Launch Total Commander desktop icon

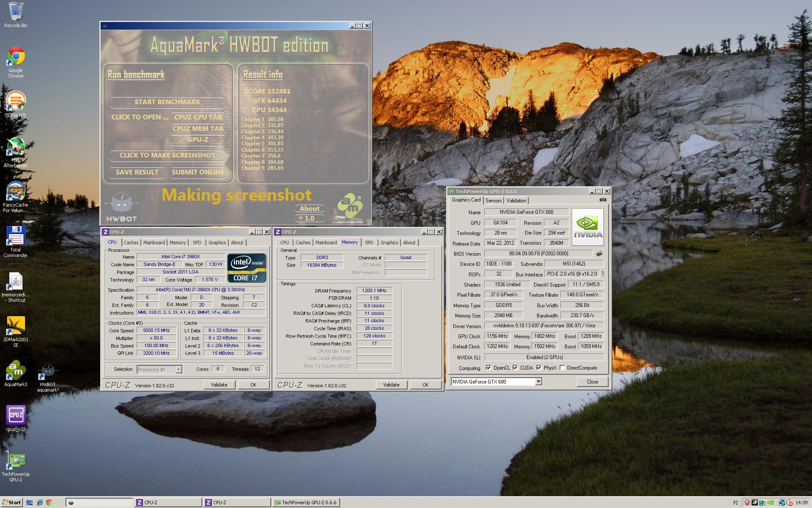[16, 242]
